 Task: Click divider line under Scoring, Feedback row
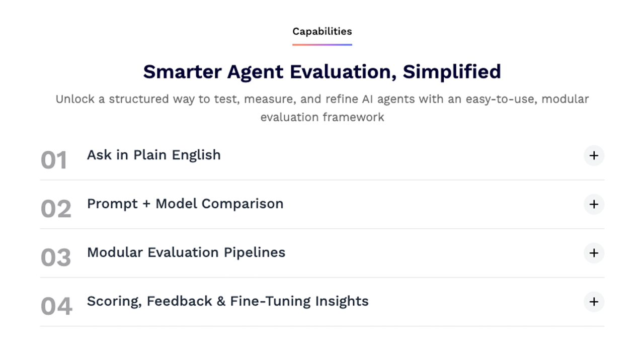click(x=322, y=326)
